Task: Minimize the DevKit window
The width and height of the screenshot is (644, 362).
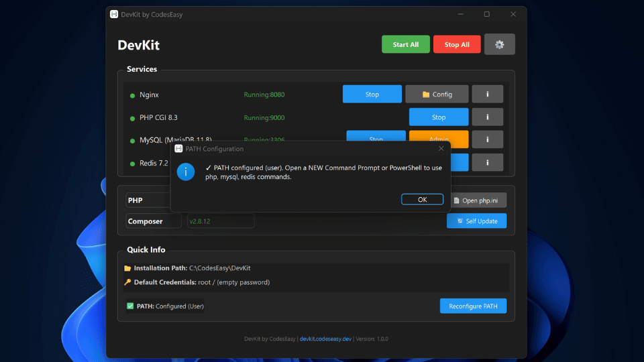Action: tap(461, 14)
